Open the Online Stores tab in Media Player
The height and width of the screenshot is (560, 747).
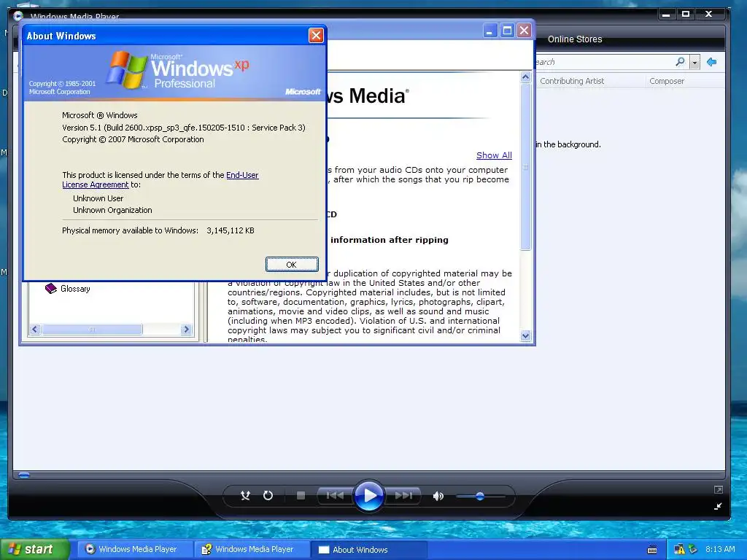[575, 39]
